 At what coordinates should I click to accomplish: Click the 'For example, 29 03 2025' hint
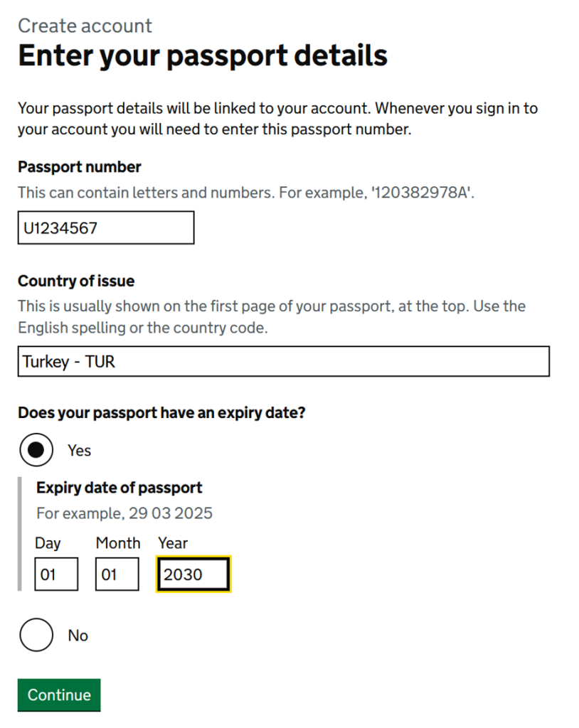point(124,513)
